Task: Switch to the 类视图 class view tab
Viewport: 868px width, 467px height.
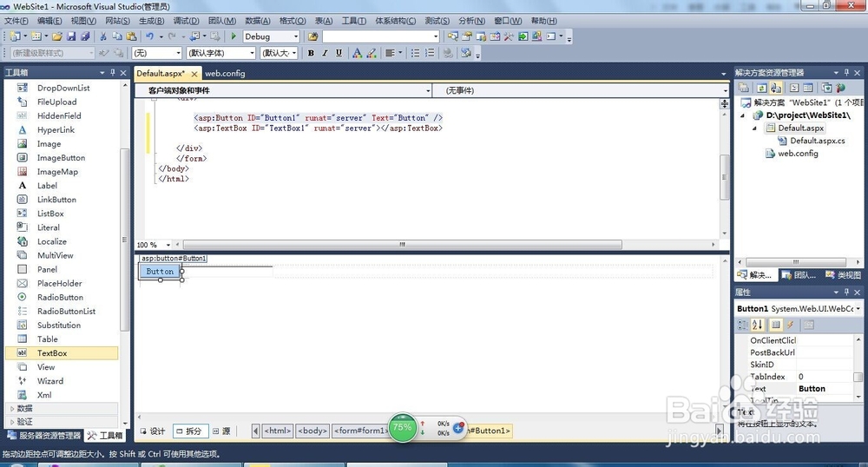Action: pyautogui.click(x=843, y=275)
